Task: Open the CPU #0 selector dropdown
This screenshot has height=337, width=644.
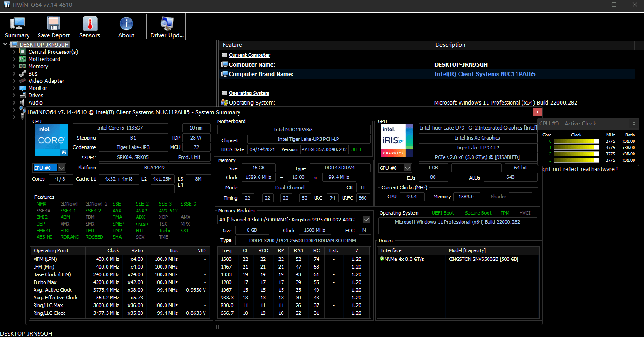Action: (x=62, y=168)
